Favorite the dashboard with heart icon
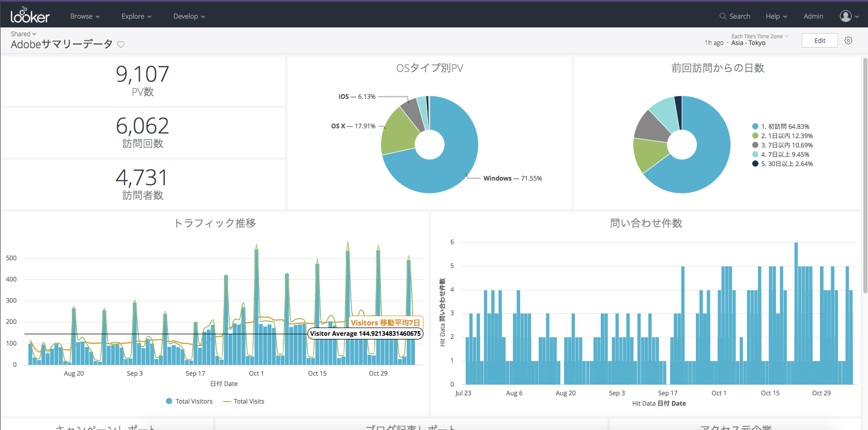The width and height of the screenshot is (868, 430). pyautogui.click(x=121, y=45)
